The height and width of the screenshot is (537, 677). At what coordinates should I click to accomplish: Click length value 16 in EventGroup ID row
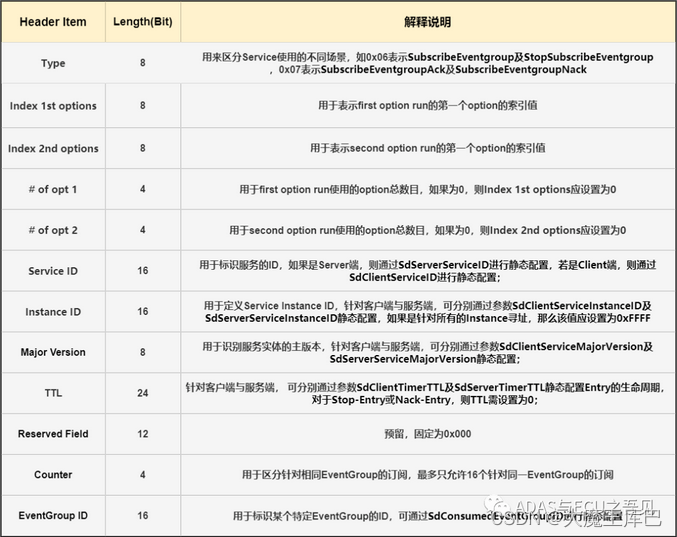(142, 515)
